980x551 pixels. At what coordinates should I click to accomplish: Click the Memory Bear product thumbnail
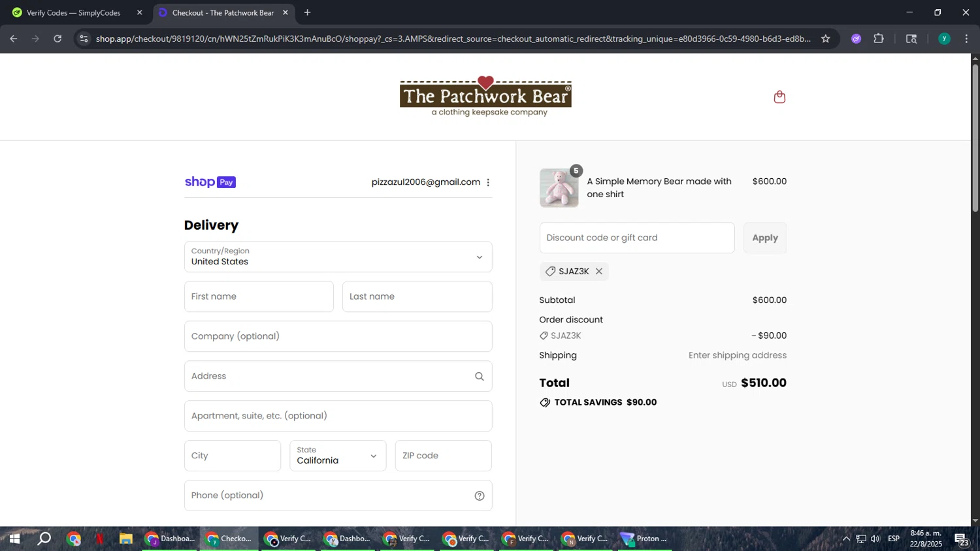point(559,188)
